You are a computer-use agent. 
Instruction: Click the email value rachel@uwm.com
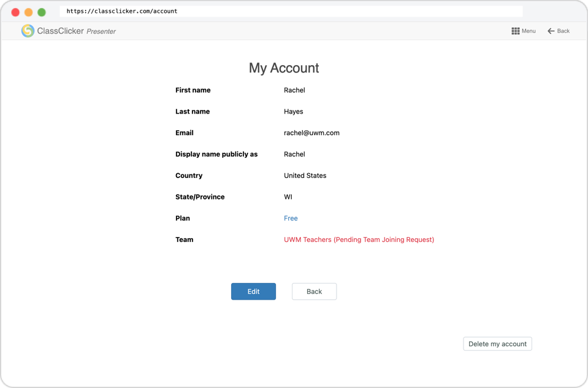[311, 133]
